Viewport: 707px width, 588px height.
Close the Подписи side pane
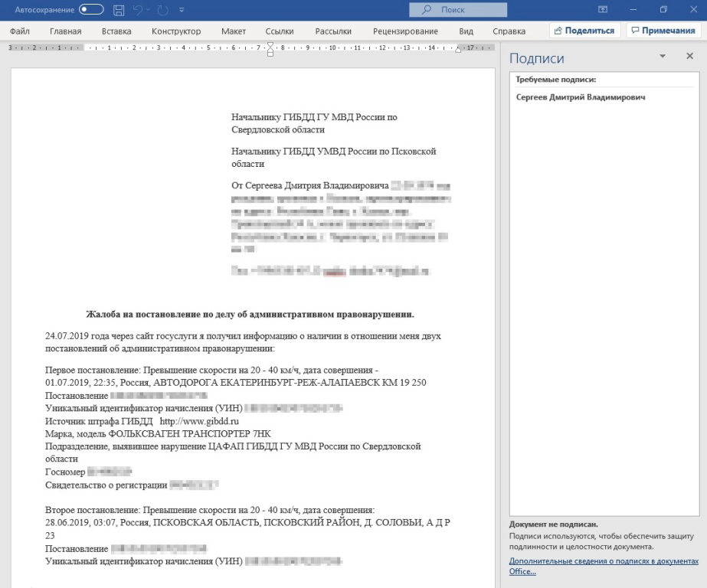pyautogui.click(x=689, y=57)
